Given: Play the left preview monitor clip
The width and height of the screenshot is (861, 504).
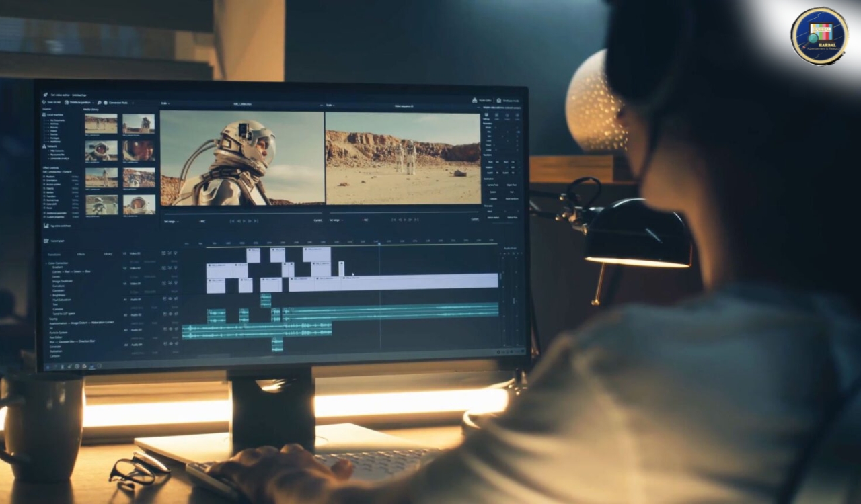Looking at the screenshot, I should tap(243, 220).
